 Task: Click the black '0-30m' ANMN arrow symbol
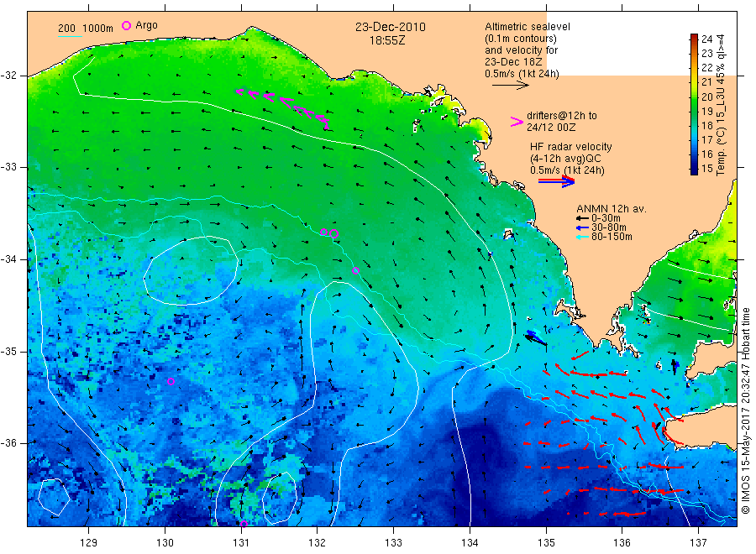(x=582, y=219)
